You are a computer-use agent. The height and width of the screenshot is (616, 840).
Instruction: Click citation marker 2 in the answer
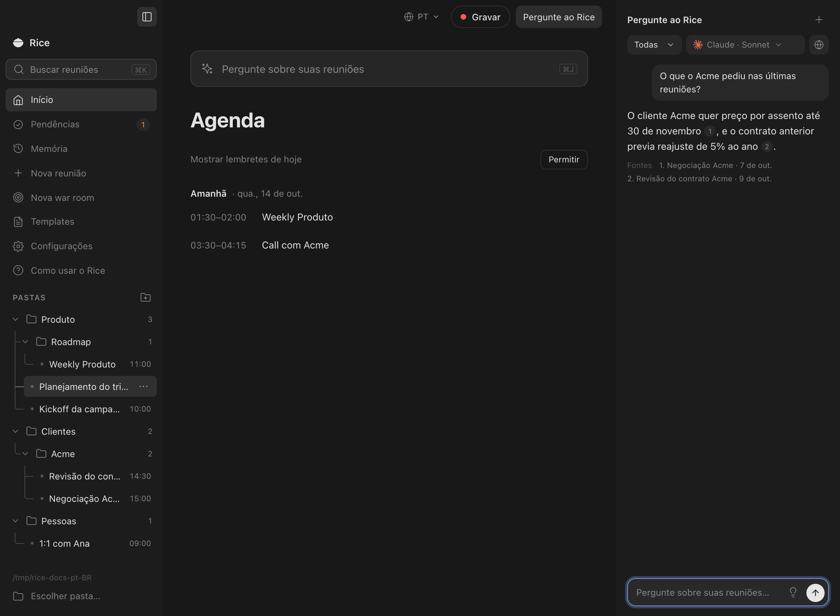[767, 147]
